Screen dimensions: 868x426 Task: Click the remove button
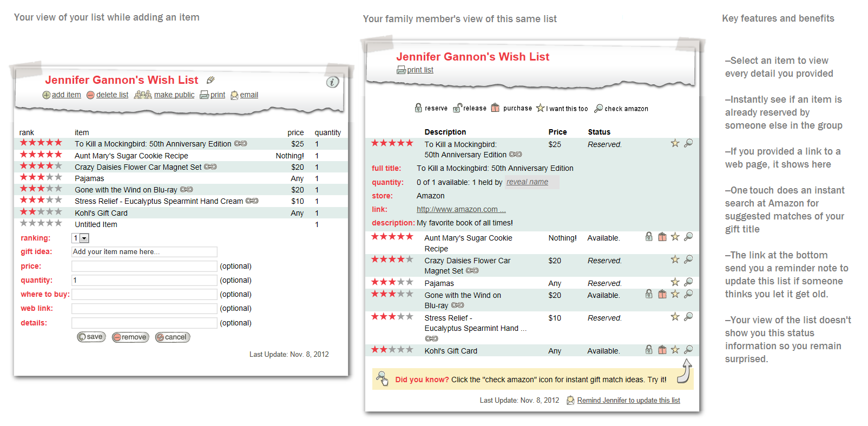[x=130, y=337]
